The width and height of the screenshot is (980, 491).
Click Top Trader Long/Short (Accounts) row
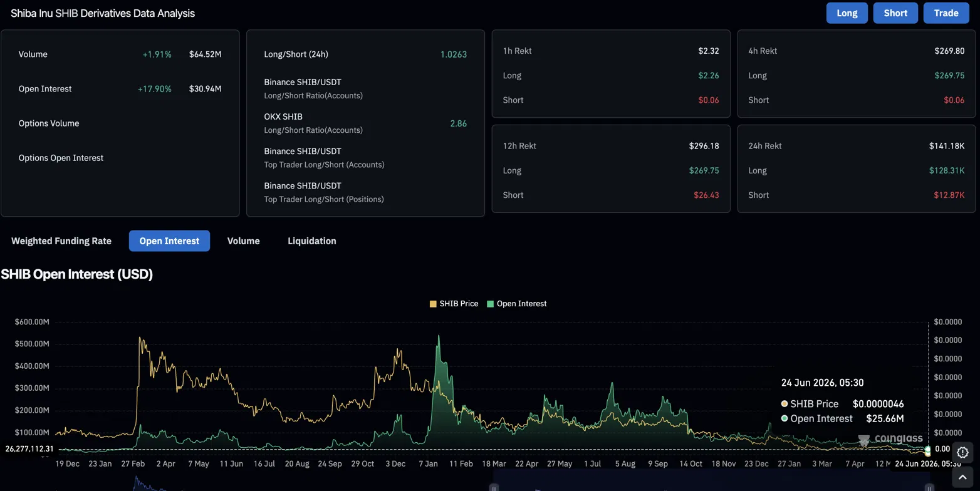coord(365,158)
